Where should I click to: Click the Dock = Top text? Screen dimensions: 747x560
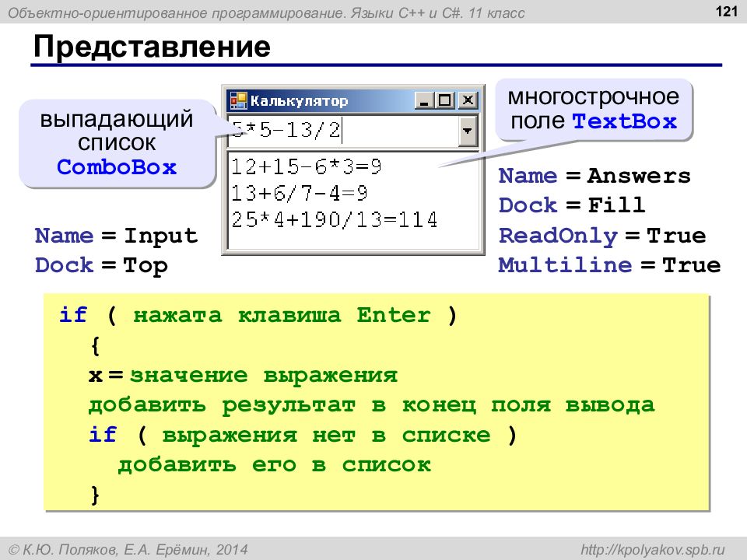[101, 266]
